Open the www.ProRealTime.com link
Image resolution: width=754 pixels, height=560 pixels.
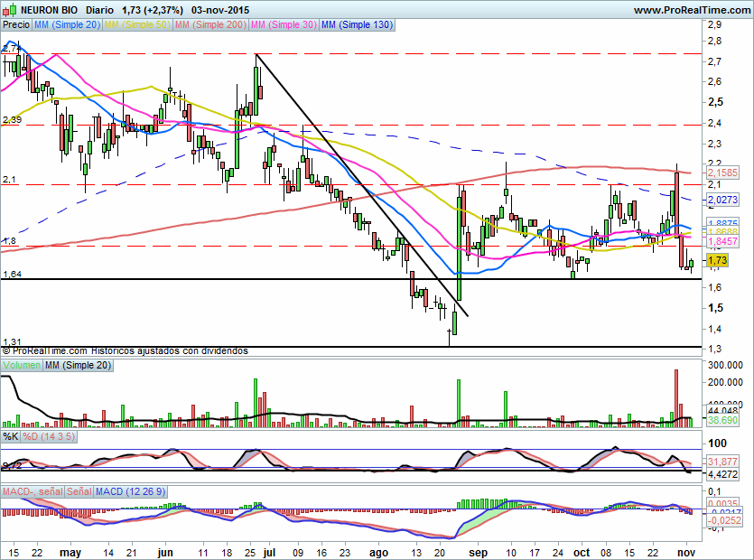click(692, 10)
